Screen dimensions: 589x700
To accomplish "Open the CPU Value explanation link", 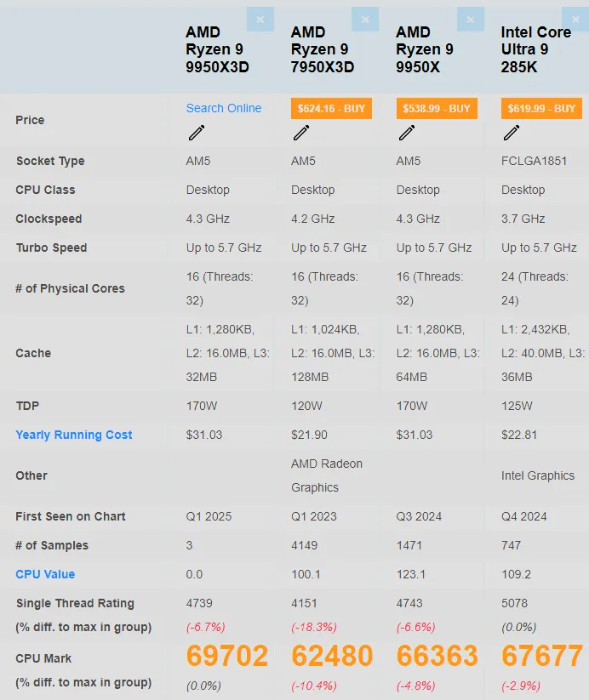I will click(x=44, y=574).
